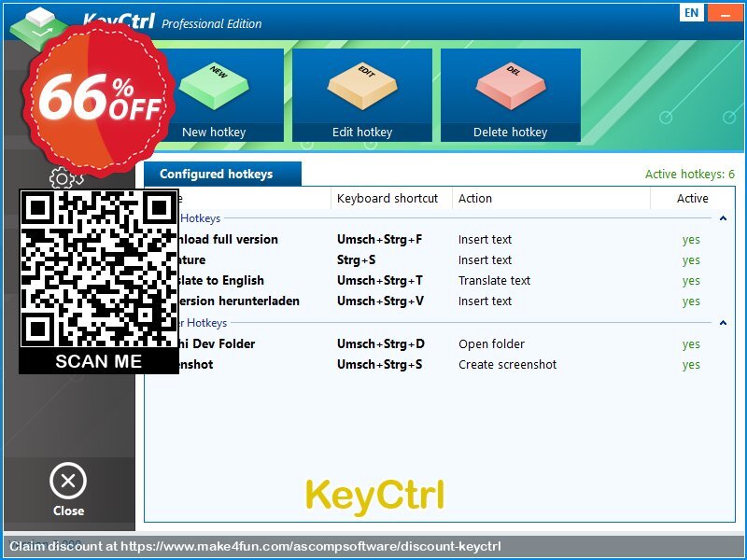Click 'yes' in the Open folder row
This screenshot has width=747, height=560.
coord(691,344)
